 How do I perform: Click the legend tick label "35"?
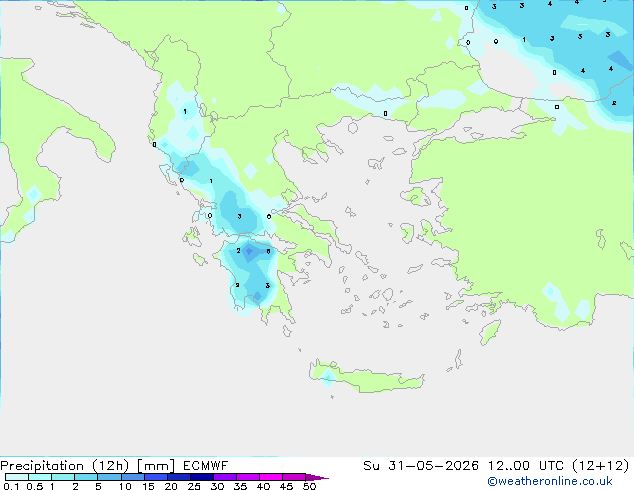coord(241,486)
